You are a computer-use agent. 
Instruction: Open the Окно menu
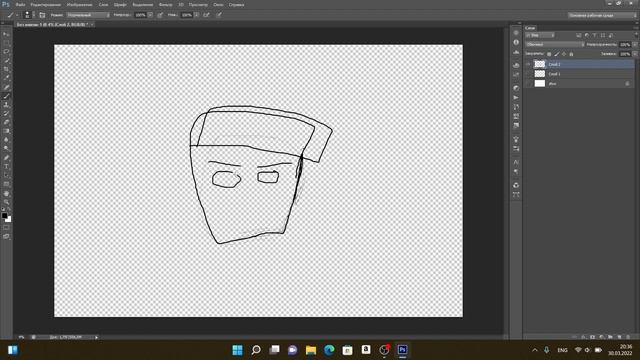coord(218,5)
